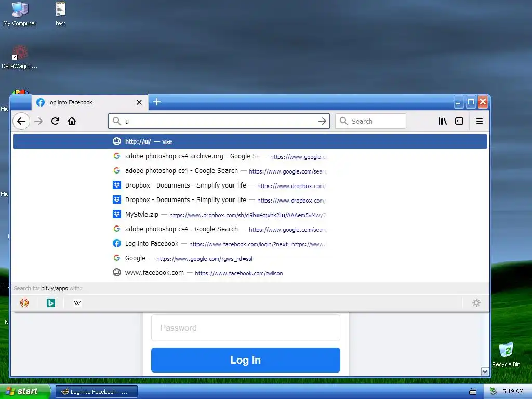Open the www.facebook.com twilson suggestion
The height and width of the screenshot is (399, 532).
click(x=250, y=273)
